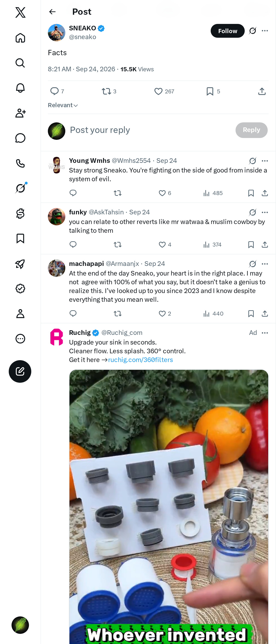Screen dimensions: 276x644
Task: Repost SNEAKO's post with 3 reposts
Action: (109, 92)
